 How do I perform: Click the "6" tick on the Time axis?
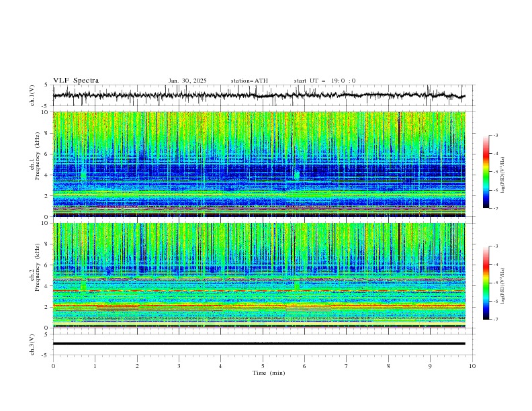pos(304,366)
